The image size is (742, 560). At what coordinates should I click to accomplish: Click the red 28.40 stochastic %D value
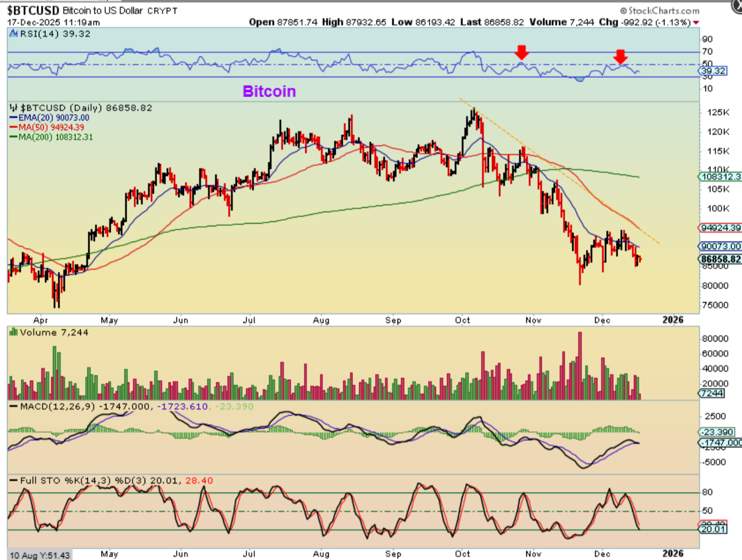coord(199,481)
